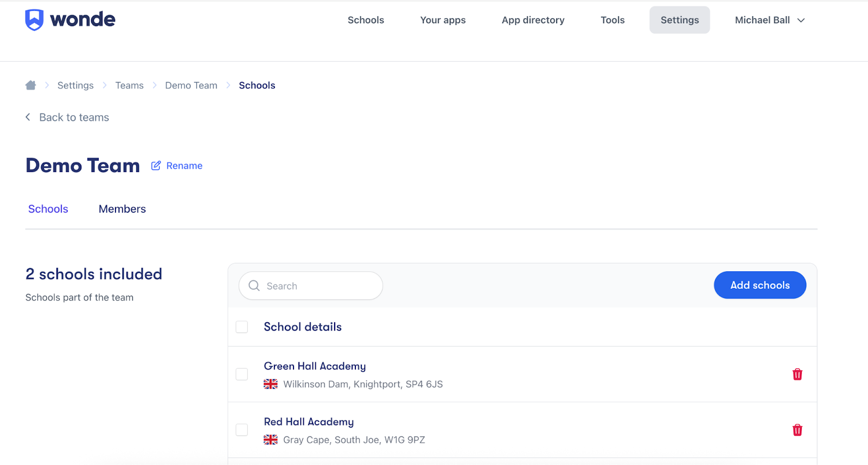Remove Red Hall Academy using trash icon
Viewport: 868px width, 465px height.
[797, 430]
